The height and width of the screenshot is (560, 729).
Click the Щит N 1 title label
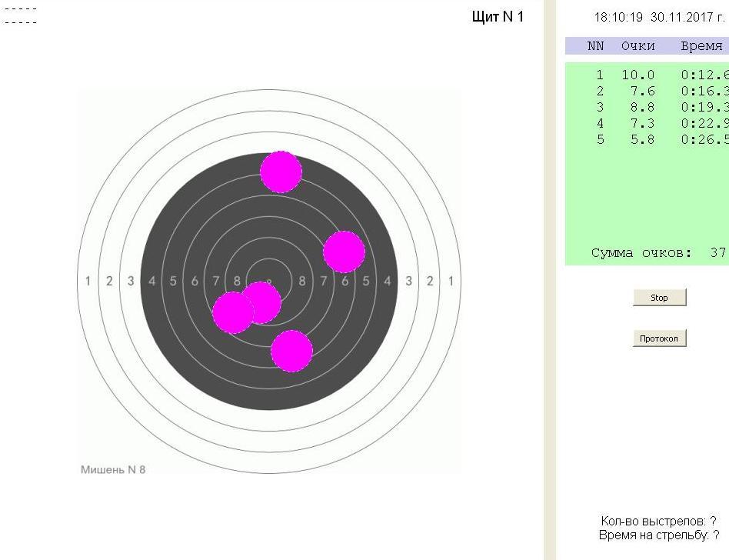tap(498, 17)
